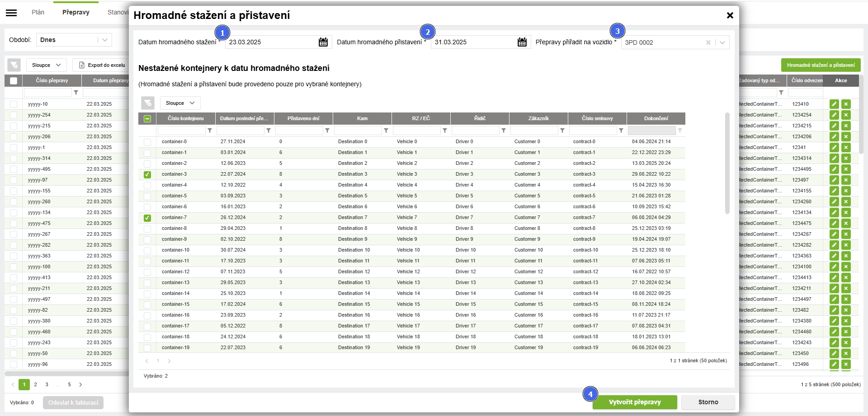Screen dimensions: 868x416
Task: Cancel with the Storno button
Action: [x=708, y=402]
